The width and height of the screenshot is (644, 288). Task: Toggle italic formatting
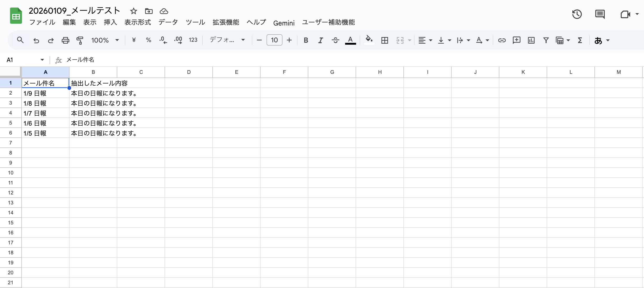[x=320, y=40]
